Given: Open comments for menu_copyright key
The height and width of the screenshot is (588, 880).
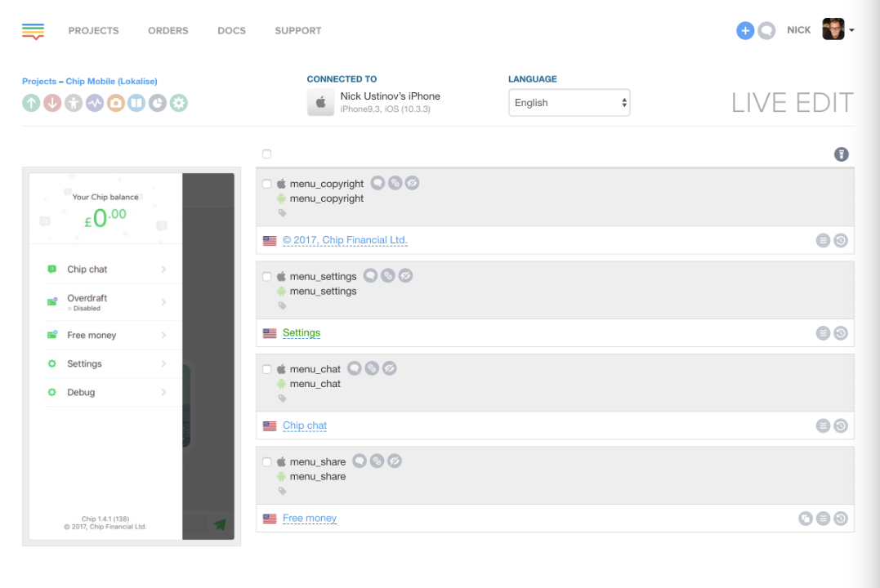Looking at the screenshot, I should tap(377, 183).
